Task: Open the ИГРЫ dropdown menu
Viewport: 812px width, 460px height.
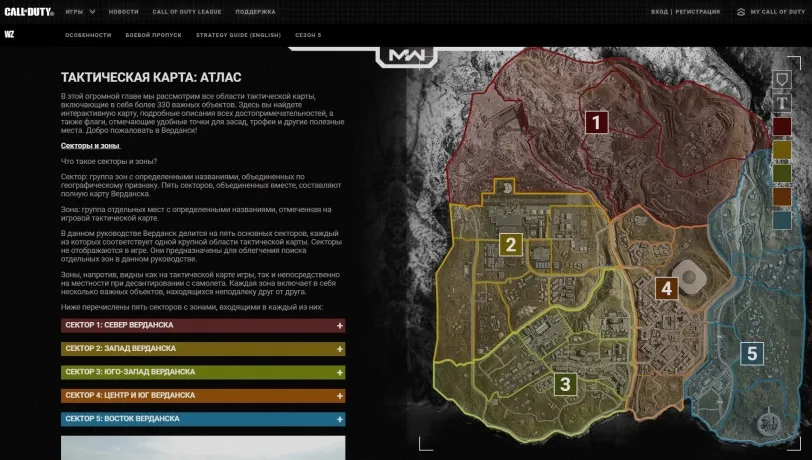Action: click(80, 11)
